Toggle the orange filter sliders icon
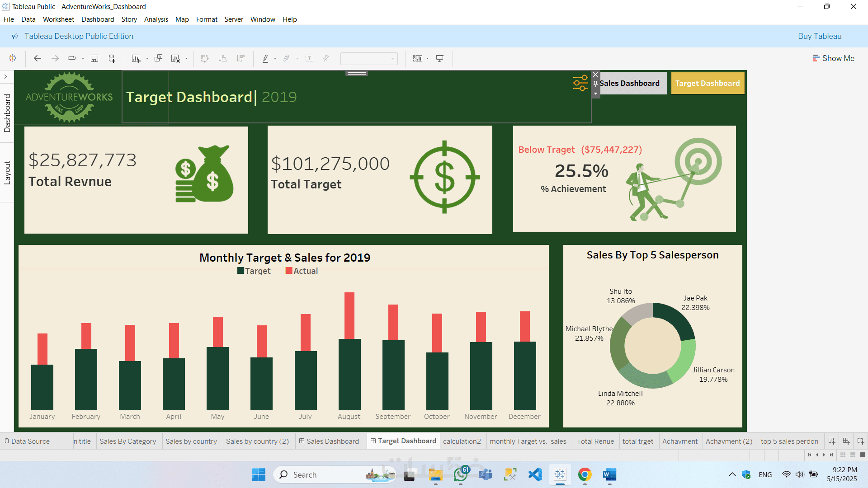The image size is (868, 488). (x=580, y=83)
